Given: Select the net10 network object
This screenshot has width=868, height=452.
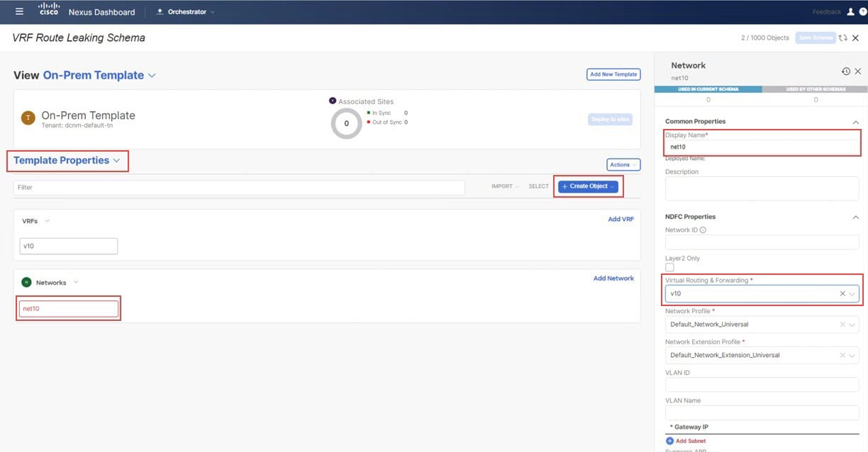Looking at the screenshot, I should pyautogui.click(x=69, y=309).
